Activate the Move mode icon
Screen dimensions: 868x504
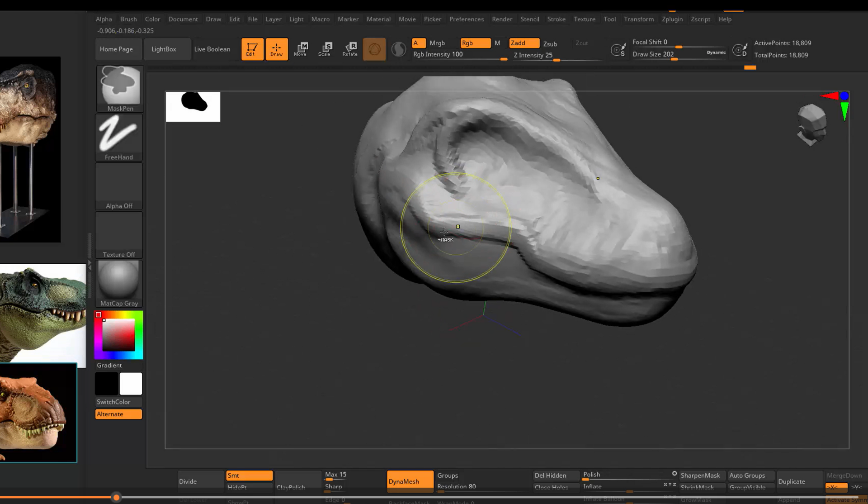pos(301,49)
